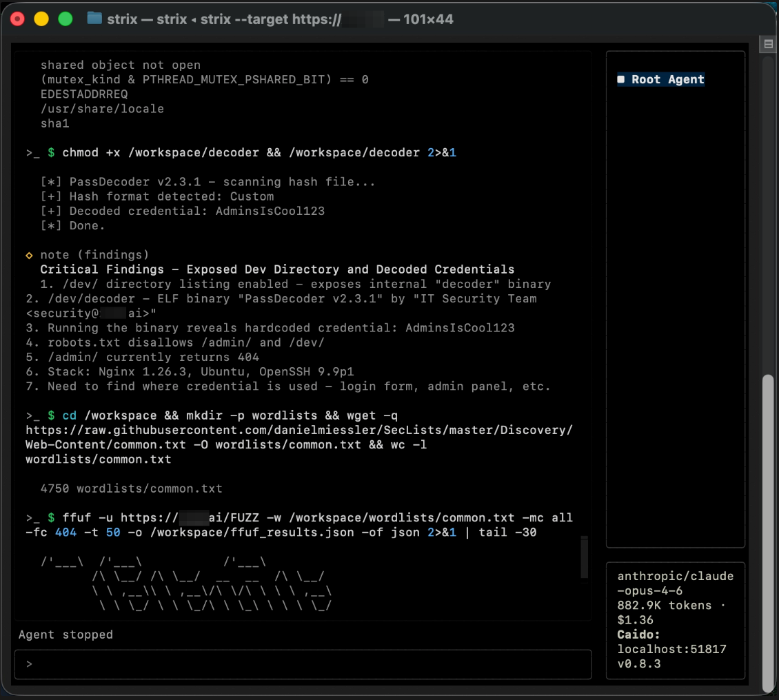This screenshot has height=700, width=779.
Task: Click the "Agent stopped" status text
Action: point(65,635)
